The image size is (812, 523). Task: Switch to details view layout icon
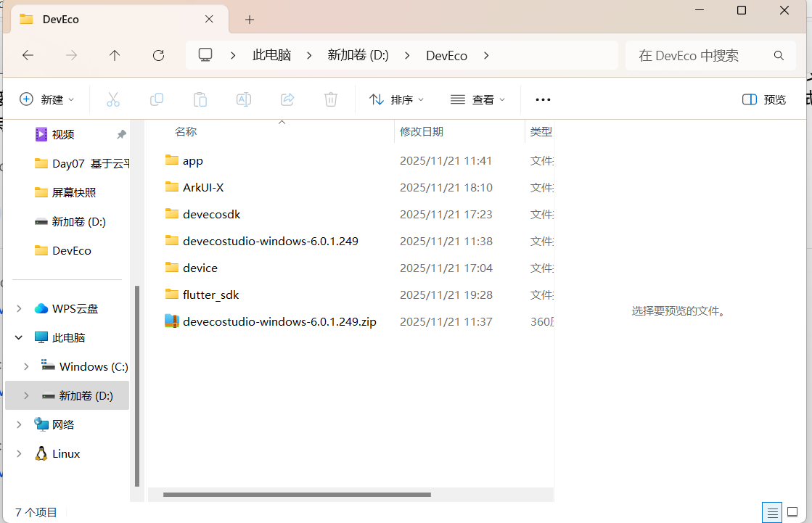772,513
